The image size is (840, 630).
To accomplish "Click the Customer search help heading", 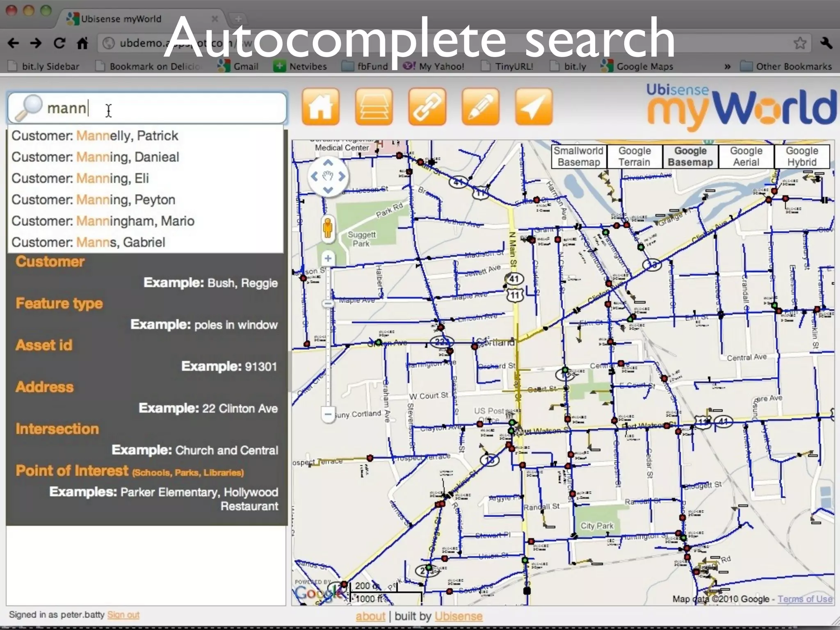I will (x=50, y=262).
